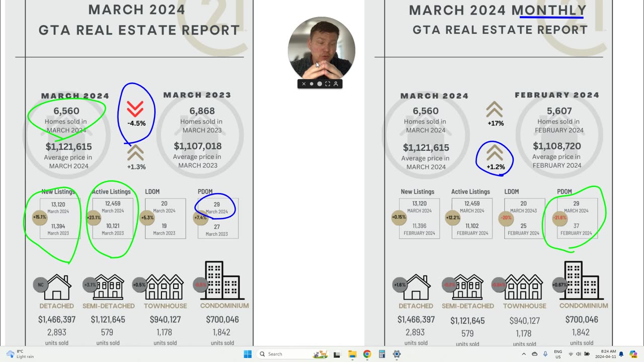
Task: Select large webcam bubble size
Action: pos(319,84)
